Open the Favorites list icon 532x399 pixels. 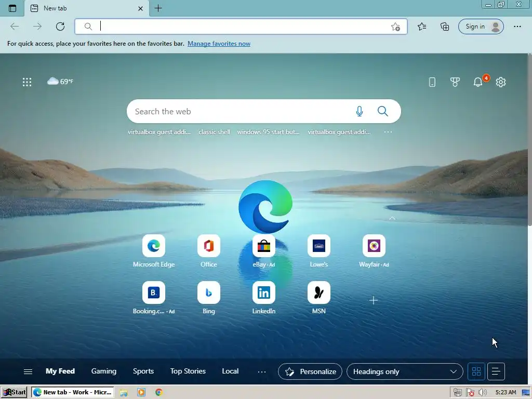[x=422, y=26]
